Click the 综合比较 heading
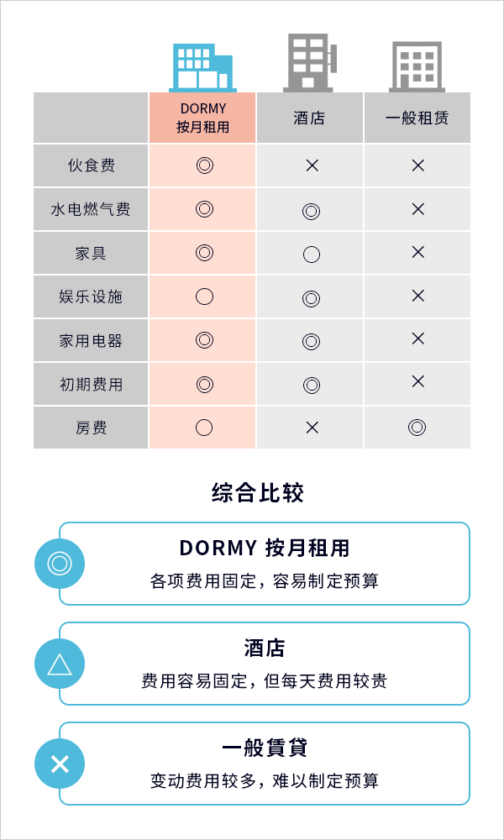 tap(258, 493)
